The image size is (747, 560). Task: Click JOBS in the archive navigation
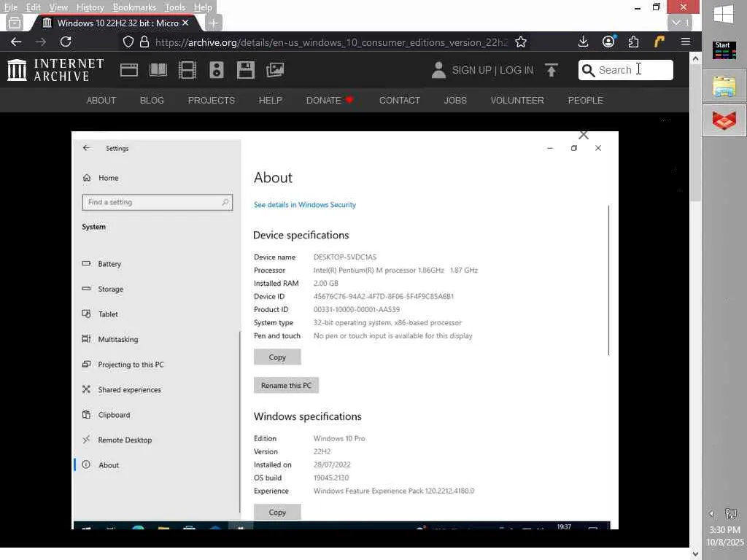pyautogui.click(x=455, y=101)
